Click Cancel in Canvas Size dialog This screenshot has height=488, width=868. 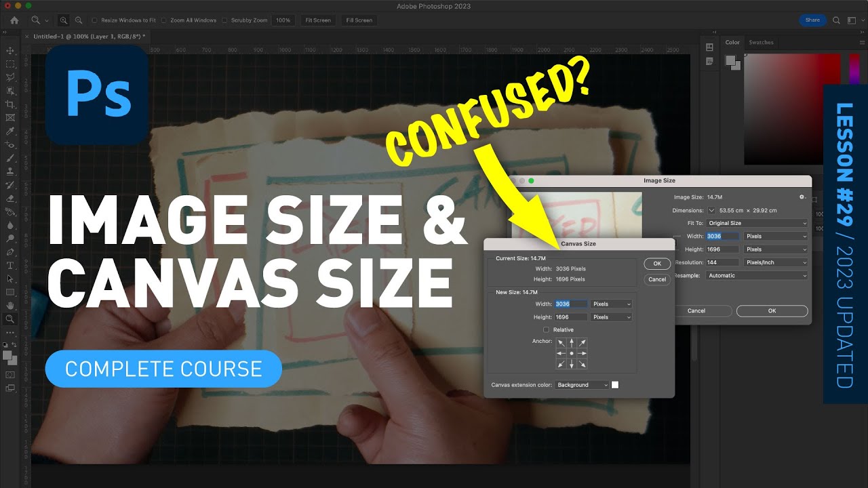click(657, 279)
